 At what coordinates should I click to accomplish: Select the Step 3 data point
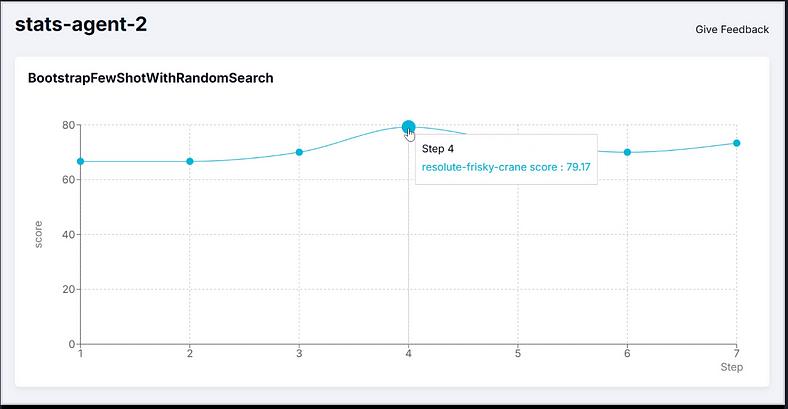pos(299,152)
